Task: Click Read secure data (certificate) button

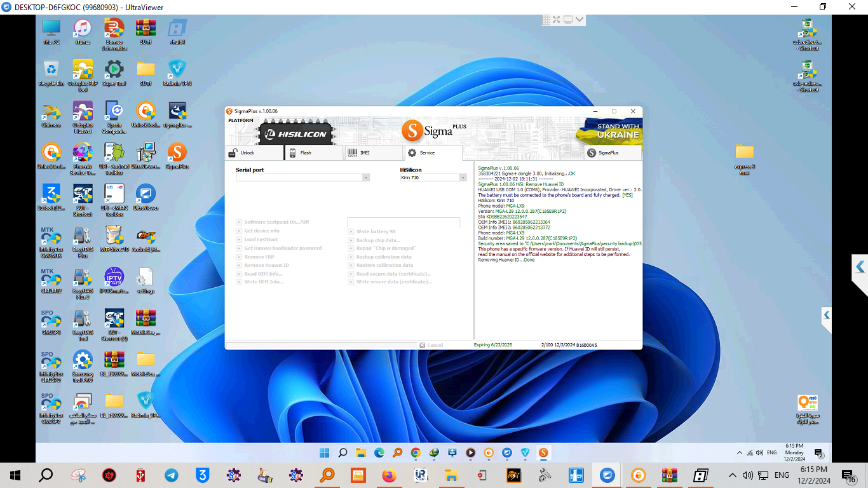Action: pos(390,274)
